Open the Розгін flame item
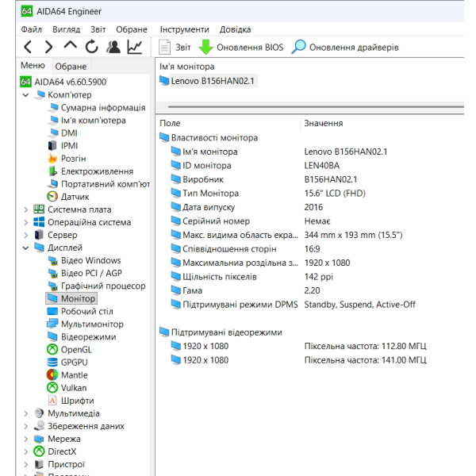Screen dimensions: 476x476 pos(67,159)
